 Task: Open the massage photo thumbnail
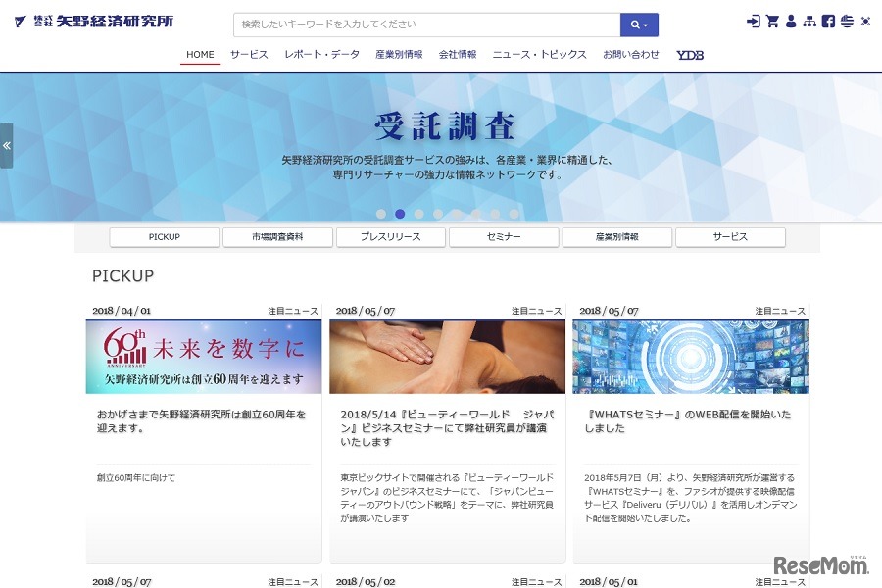(447, 357)
